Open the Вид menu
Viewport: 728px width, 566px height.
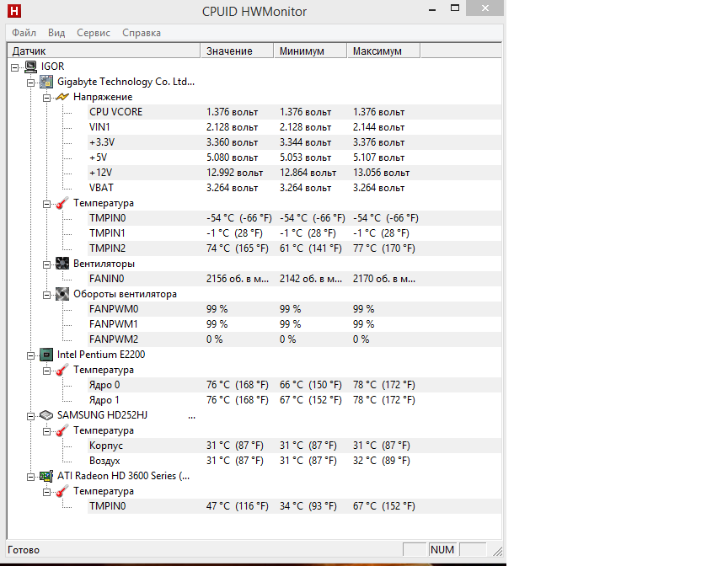(x=56, y=33)
